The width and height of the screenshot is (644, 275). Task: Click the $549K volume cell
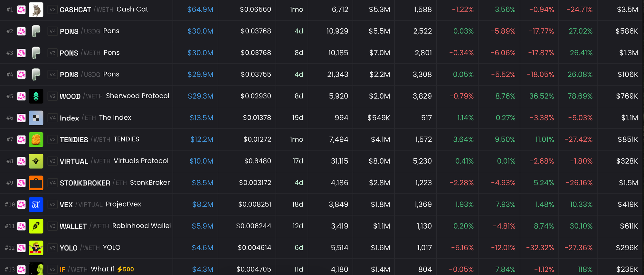pyautogui.click(x=379, y=118)
